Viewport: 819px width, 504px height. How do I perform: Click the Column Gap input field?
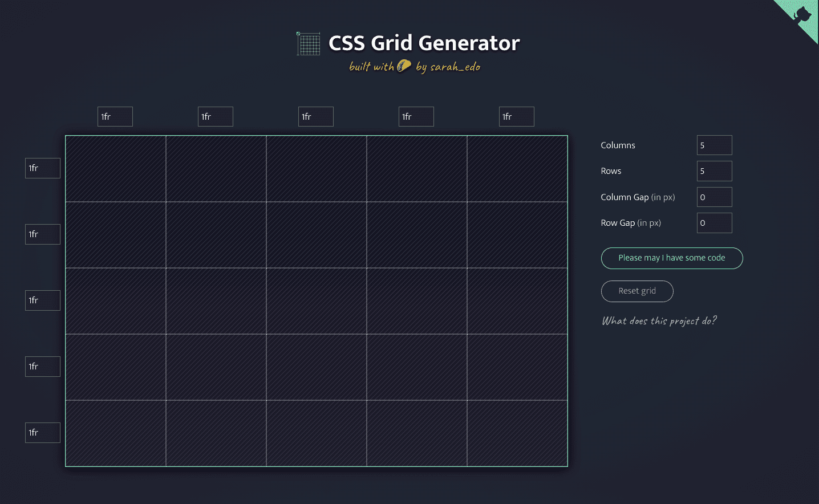click(714, 197)
